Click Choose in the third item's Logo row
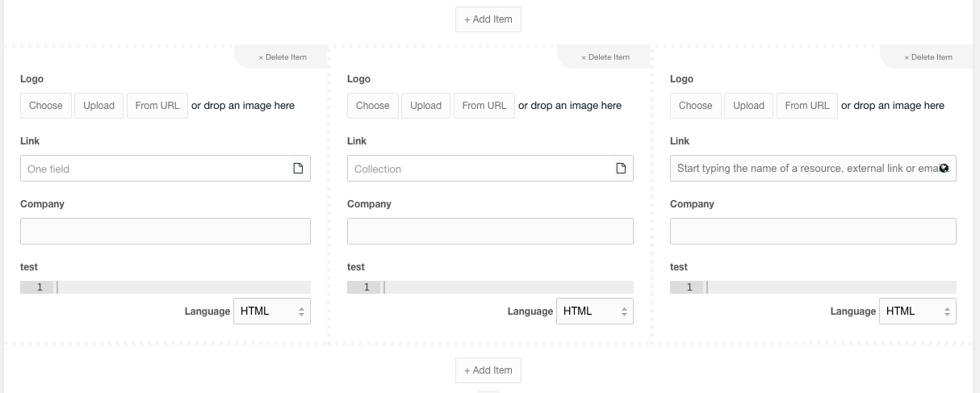The height and width of the screenshot is (393, 980). click(x=696, y=106)
